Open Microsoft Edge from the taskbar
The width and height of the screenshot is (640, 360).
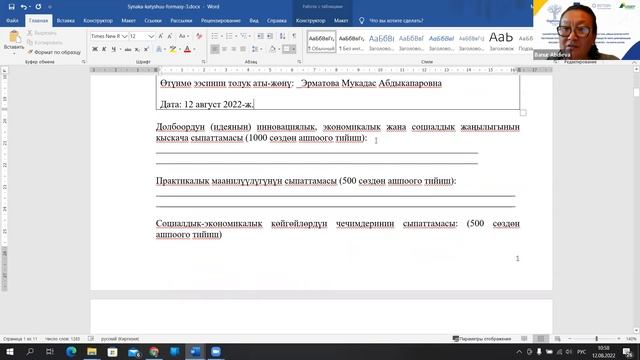click(71, 352)
